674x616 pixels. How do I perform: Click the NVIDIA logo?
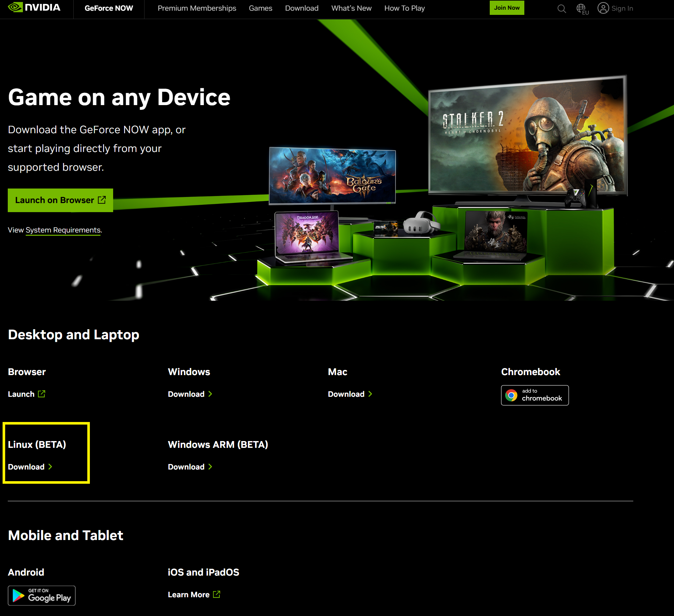[34, 8]
